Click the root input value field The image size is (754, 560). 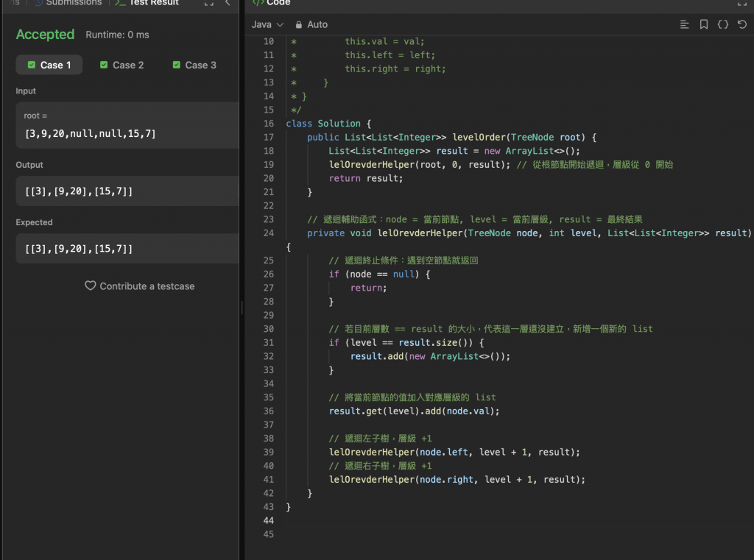tap(127, 125)
